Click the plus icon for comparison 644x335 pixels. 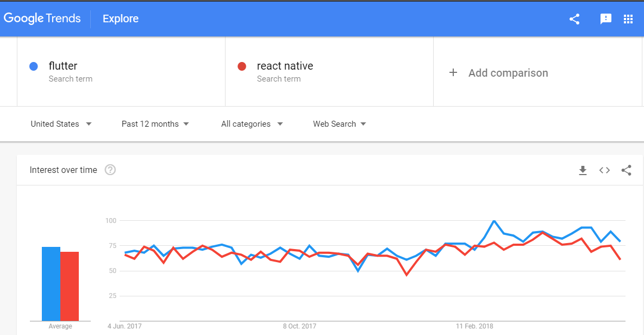pos(453,73)
